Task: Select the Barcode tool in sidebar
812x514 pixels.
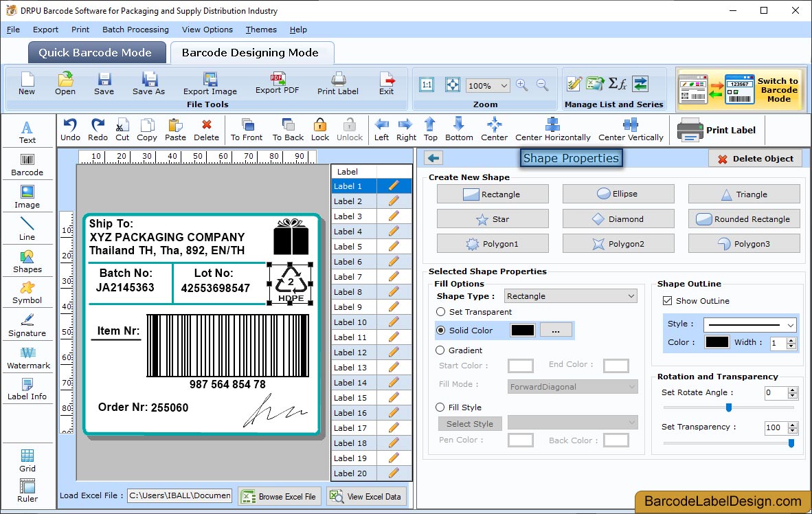Action: point(27,165)
